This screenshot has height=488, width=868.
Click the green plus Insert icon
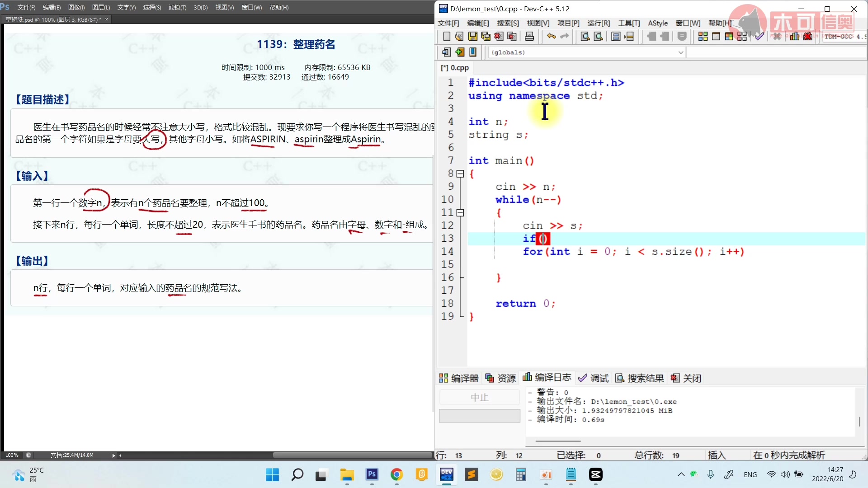tap(460, 52)
